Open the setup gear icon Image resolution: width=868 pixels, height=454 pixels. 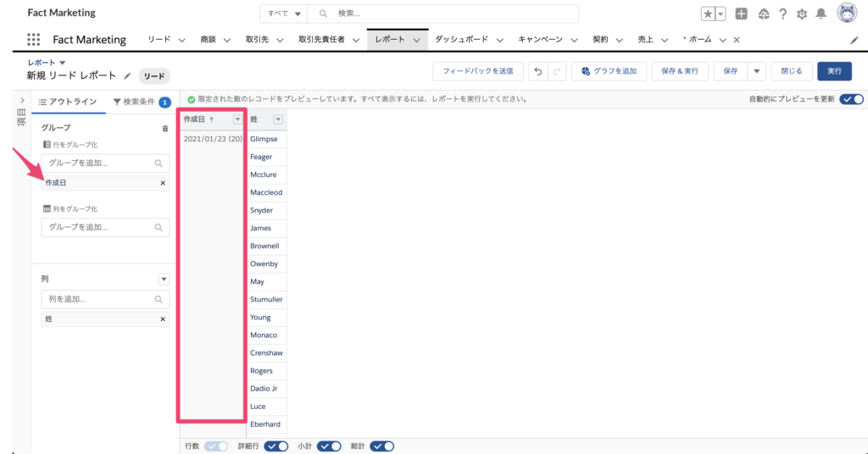coord(802,14)
